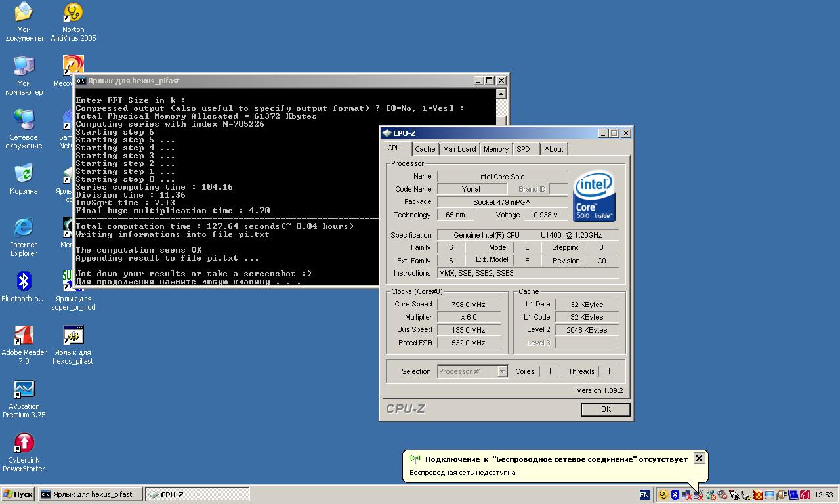Activate CPU-Z taskbar button
The width and height of the screenshot is (840, 504).
coord(197,495)
